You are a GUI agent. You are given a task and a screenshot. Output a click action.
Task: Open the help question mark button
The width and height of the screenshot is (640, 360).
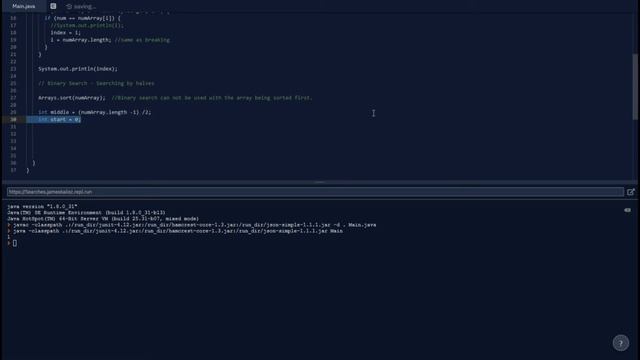[620, 343]
